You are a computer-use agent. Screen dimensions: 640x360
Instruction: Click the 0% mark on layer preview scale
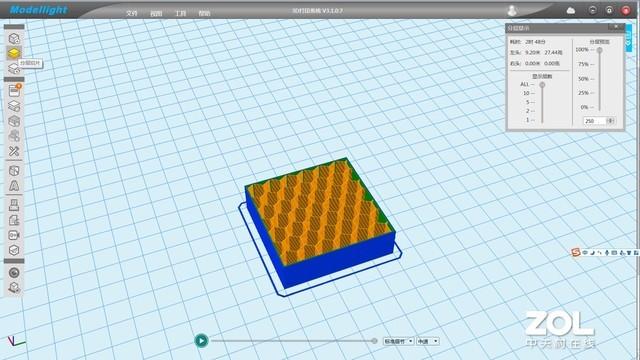point(584,107)
